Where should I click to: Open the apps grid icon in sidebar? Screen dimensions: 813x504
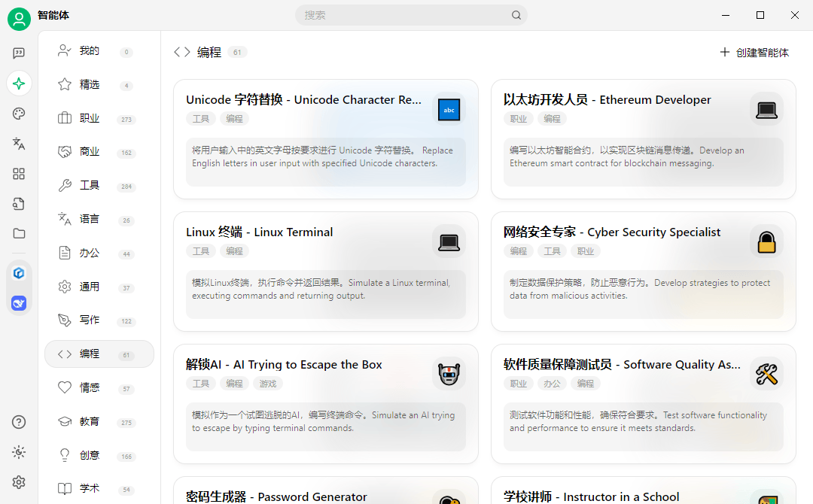19,174
